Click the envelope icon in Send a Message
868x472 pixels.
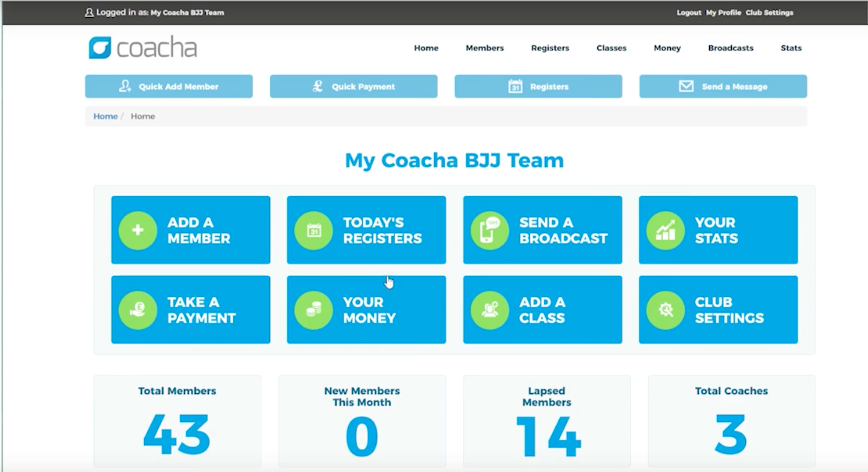pyautogui.click(x=686, y=86)
